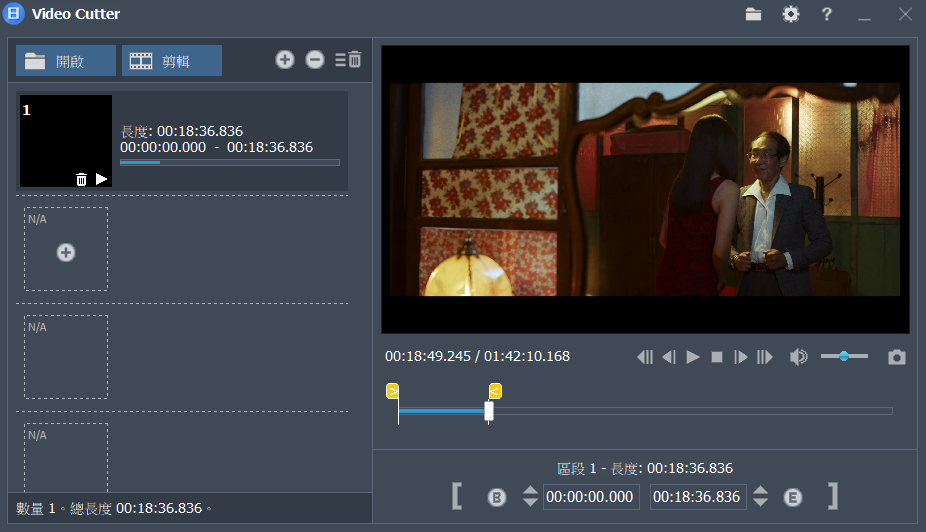Take a snapshot with the camera icon
The width and height of the screenshot is (926, 532).
pos(896,357)
